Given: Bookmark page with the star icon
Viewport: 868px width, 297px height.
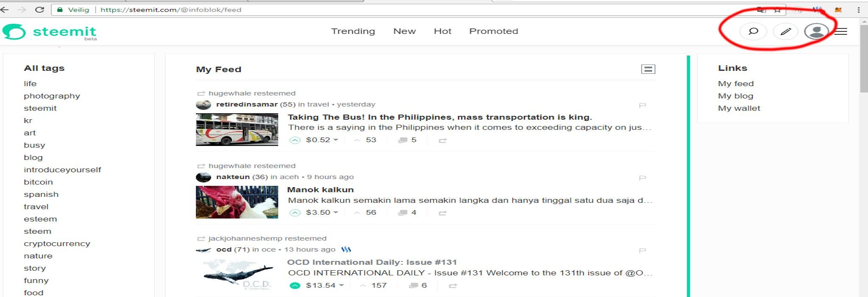Looking at the screenshot, I should pyautogui.click(x=777, y=10).
